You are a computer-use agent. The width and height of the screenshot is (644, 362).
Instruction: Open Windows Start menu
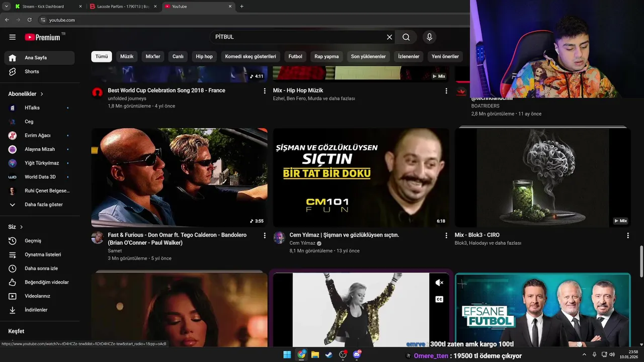click(x=287, y=355)
